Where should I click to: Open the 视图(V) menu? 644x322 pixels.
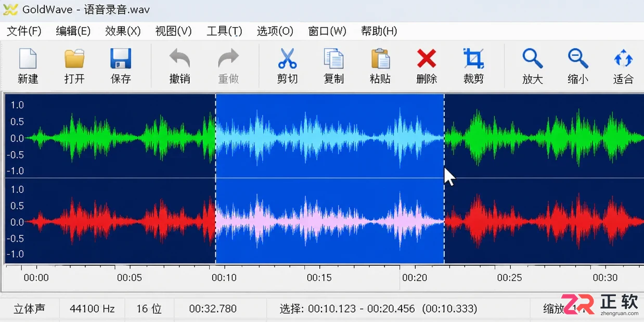point(173,31)
